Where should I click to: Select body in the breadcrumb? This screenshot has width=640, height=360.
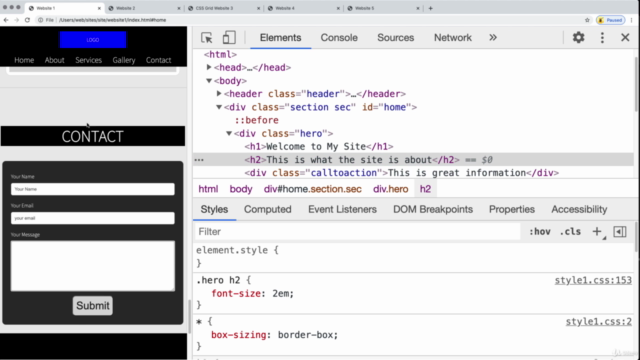pyautogui.click(x=241, y=189)
